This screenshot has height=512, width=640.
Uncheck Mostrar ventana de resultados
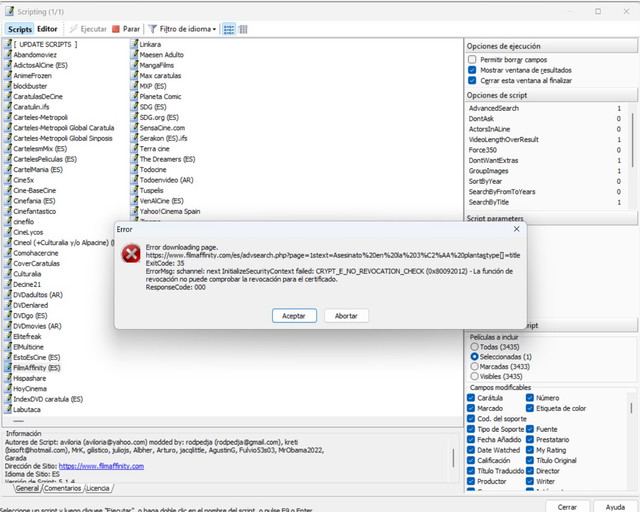(472, 70)
